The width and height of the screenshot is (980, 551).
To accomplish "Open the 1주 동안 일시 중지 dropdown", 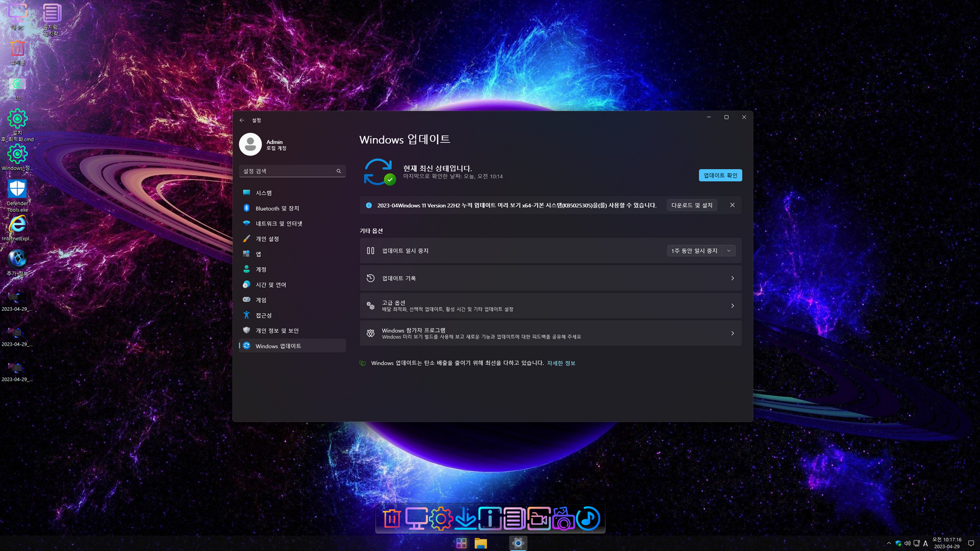I will click(701, 251).
